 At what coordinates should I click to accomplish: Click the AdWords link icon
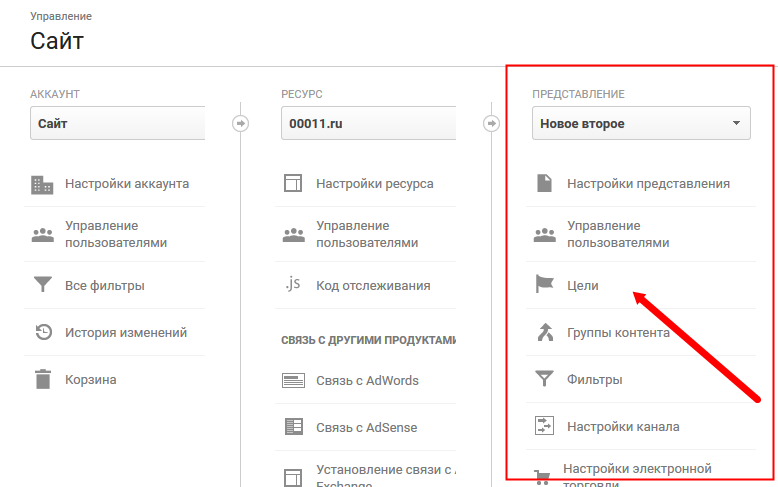coord(293,380)
